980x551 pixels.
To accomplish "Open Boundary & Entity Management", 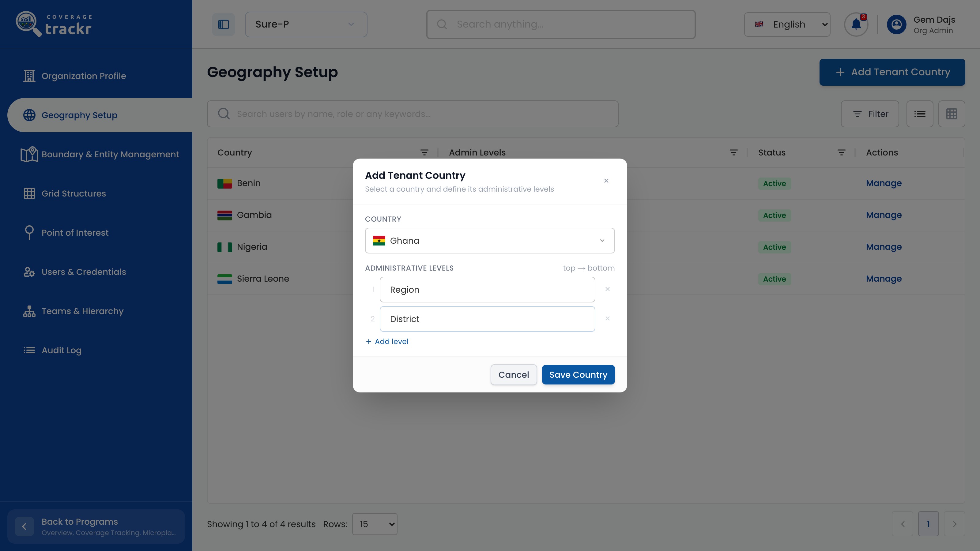I will 100,154.
